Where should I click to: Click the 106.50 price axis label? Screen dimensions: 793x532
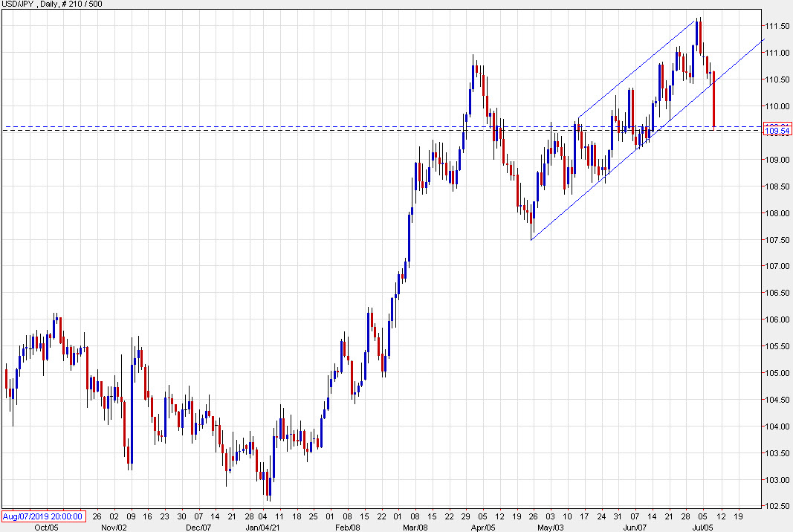[x=777, y=293]
